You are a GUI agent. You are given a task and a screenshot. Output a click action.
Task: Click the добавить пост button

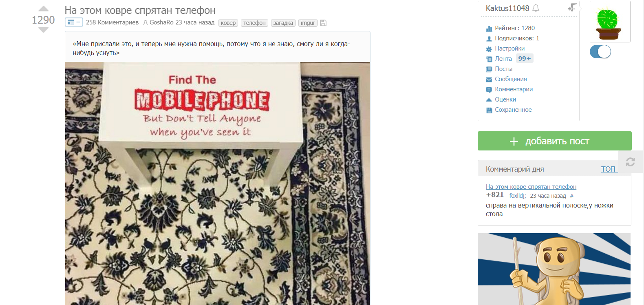coord(555,141)
